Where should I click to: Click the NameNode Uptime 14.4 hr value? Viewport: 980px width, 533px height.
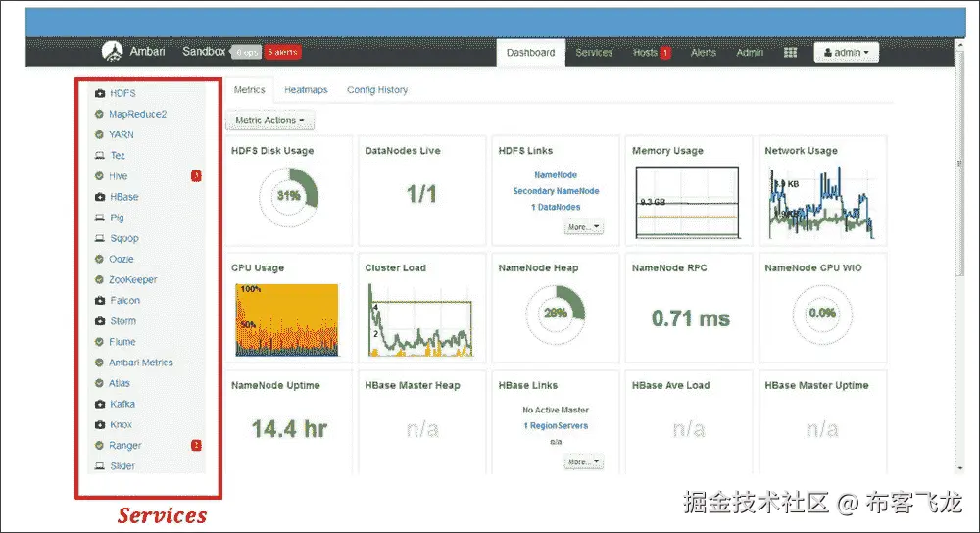click(289, 429)
